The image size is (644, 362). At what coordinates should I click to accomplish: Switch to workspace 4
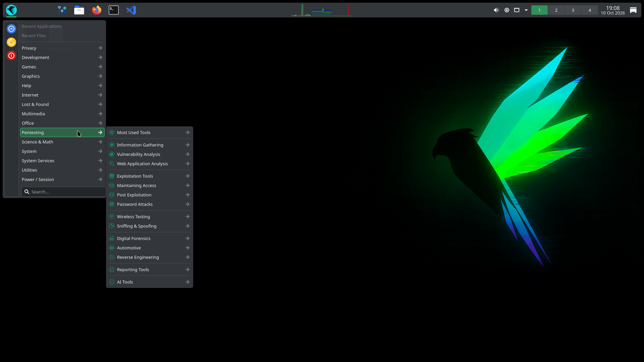(590, 10)
